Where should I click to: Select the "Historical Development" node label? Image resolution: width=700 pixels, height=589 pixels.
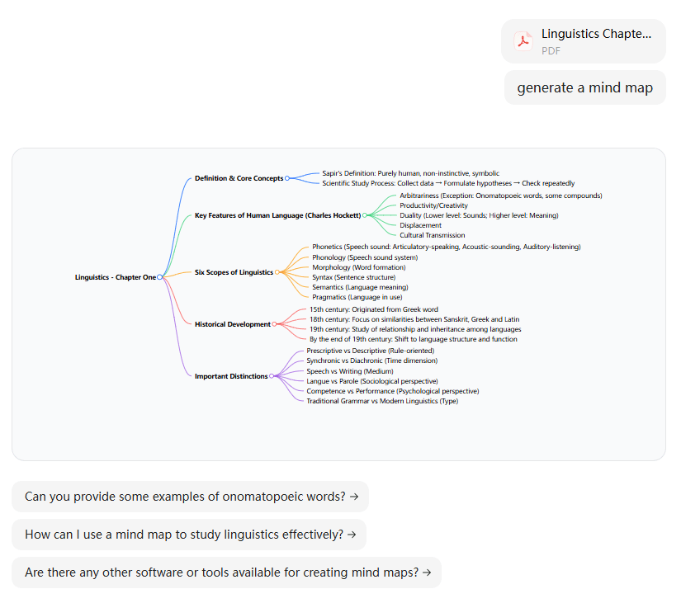point(232,324)
